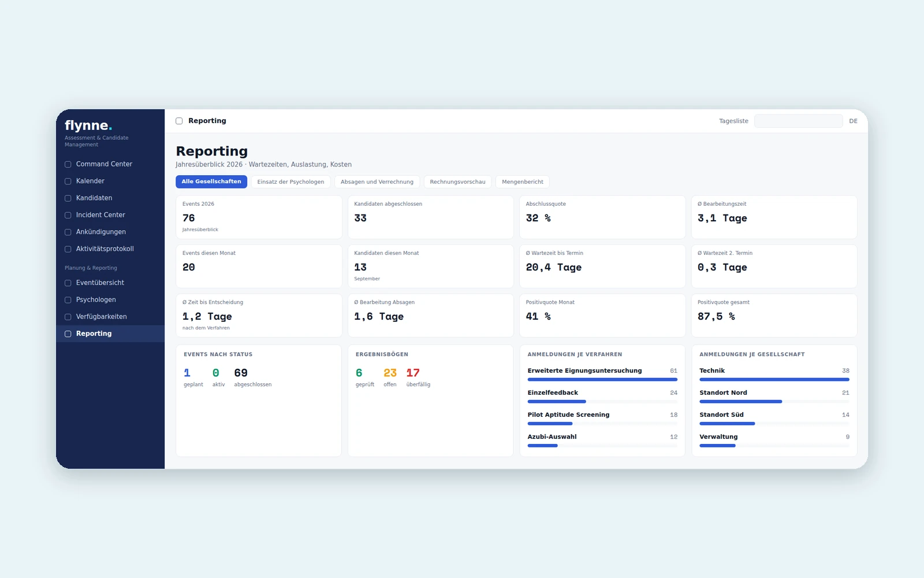Screen dimensions: 924x578
Task: Select the Alle Gesellschaften tab
Action: (211, 181)
